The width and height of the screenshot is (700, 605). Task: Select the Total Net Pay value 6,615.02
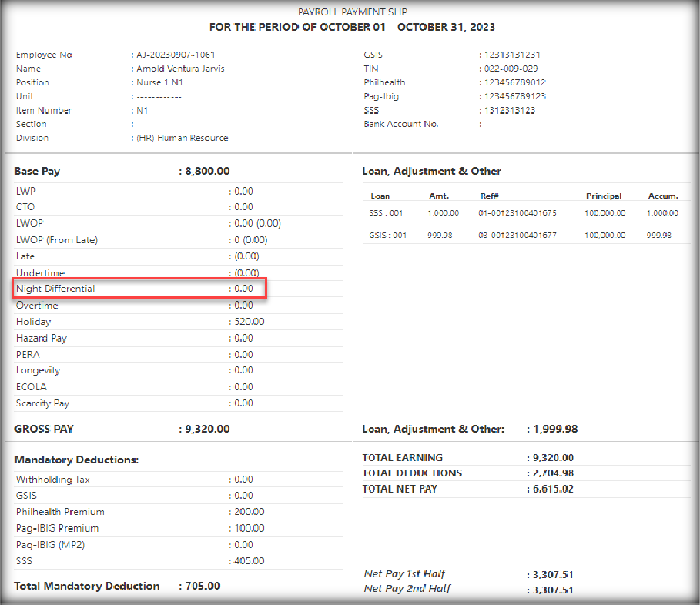click(x=551, y=490)
